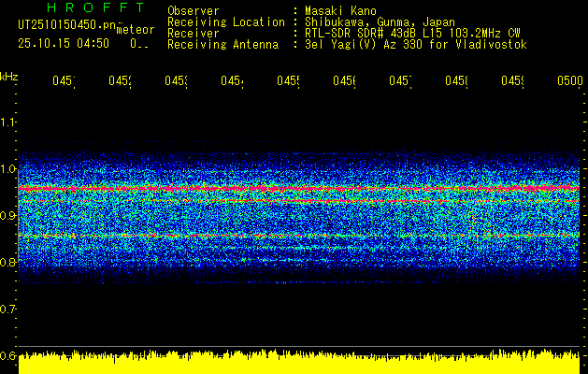Viewport: 588px width, 374px height.
Task: Click the 0.8 frequency axis label
Action: (7, 262)
